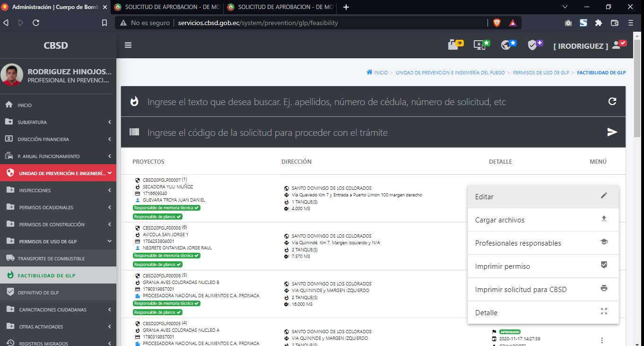Click the shield with plus icon in header

click(535, 45)
